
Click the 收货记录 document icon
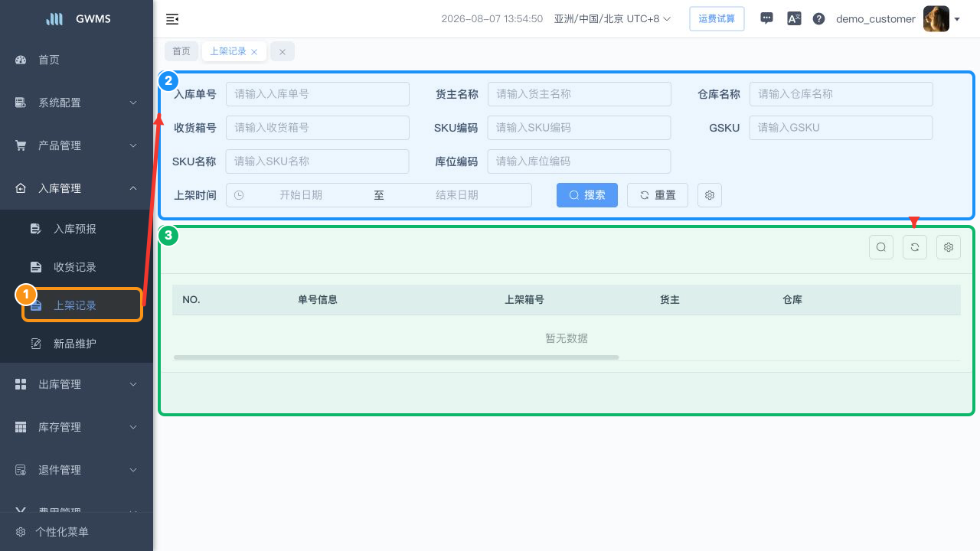coord(36,267)
